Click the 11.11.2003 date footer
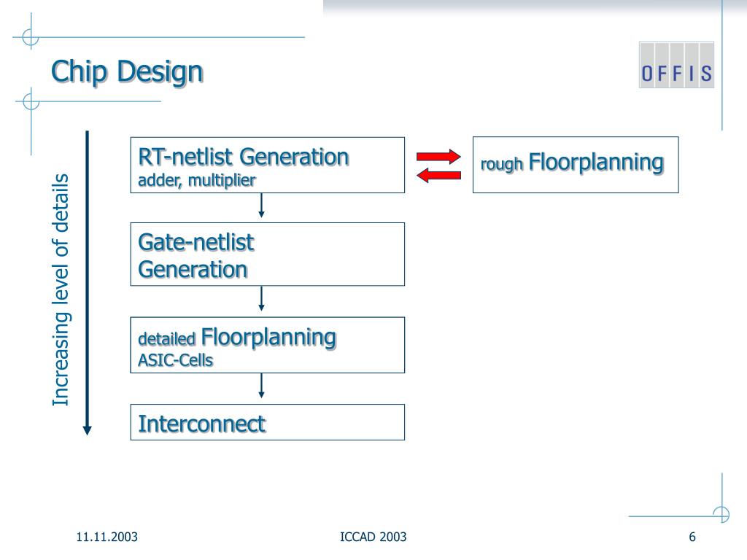 107,537
